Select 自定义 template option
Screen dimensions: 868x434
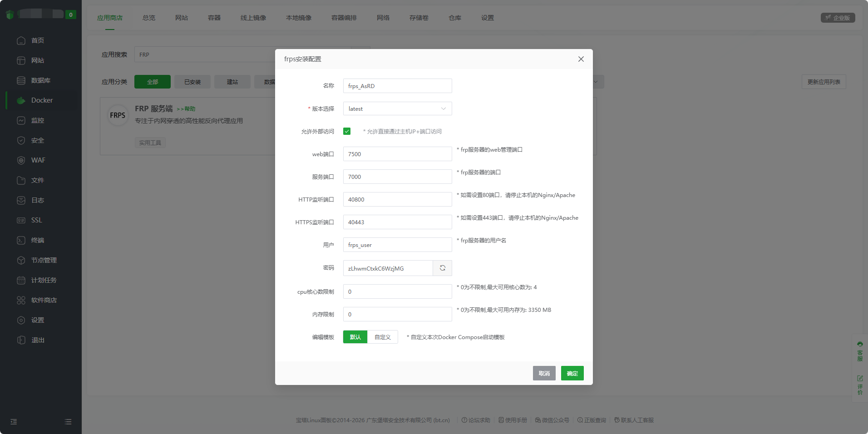click(x=382, y=337)
